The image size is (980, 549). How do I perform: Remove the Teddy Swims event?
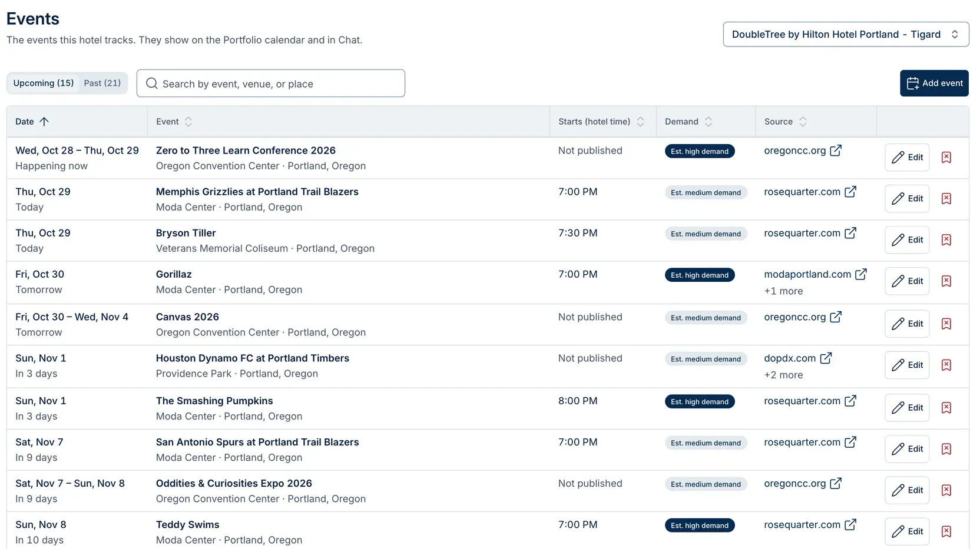pos(946,531)
